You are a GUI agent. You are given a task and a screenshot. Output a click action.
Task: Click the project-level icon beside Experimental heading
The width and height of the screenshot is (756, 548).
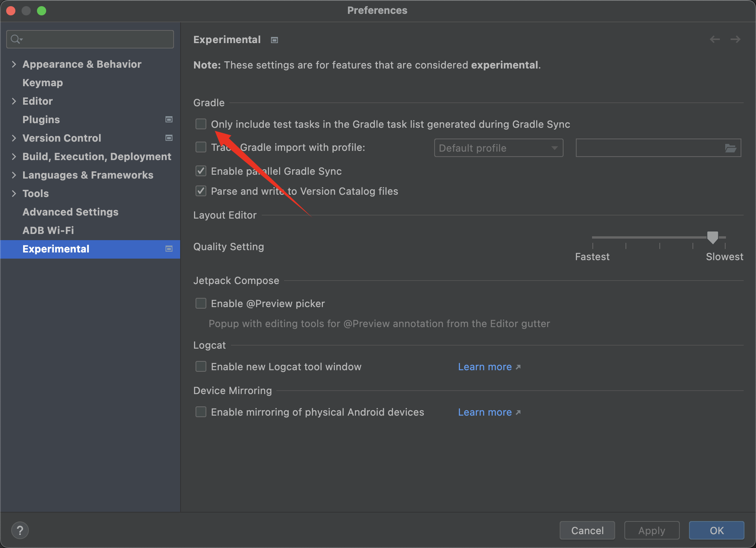(274, 40)
